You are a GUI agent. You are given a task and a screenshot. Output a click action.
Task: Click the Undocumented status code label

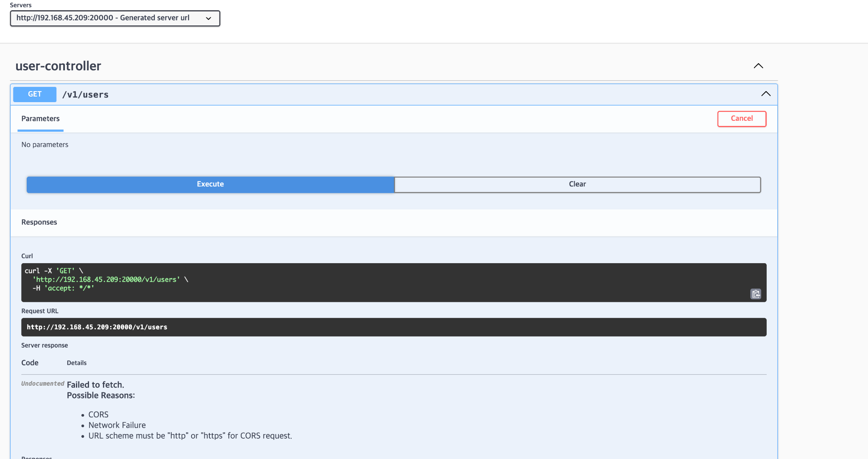tap(42, 384)
